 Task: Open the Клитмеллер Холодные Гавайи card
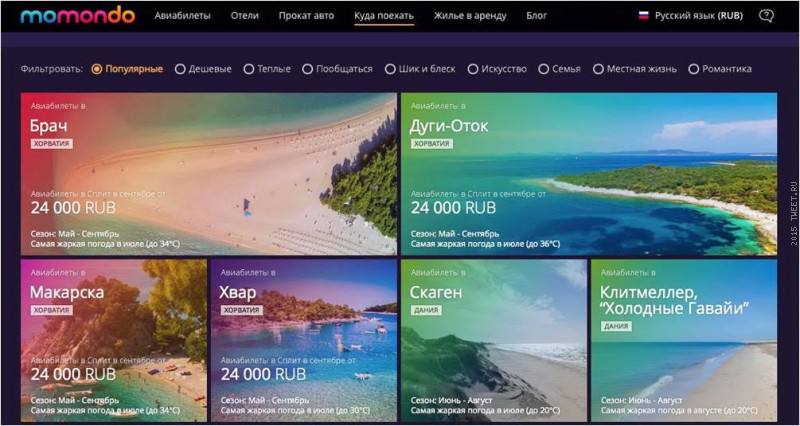pyautogui.click(x=684, y=340)
